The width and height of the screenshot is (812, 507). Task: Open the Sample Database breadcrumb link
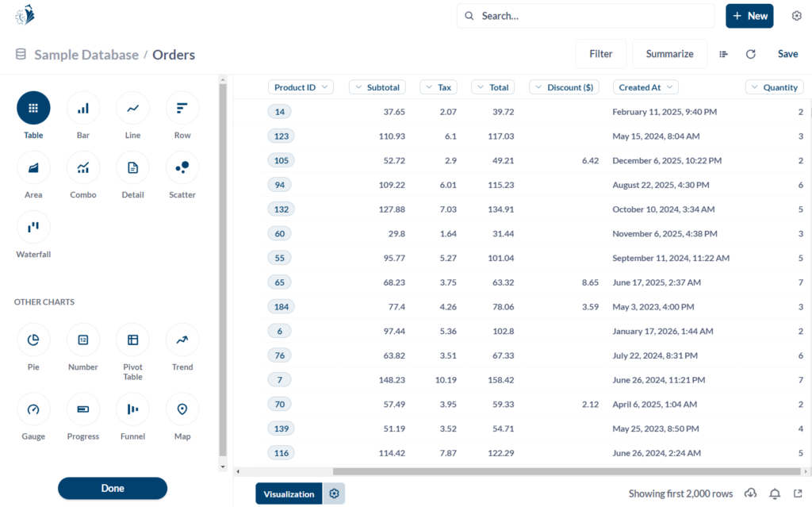[86, 55]
